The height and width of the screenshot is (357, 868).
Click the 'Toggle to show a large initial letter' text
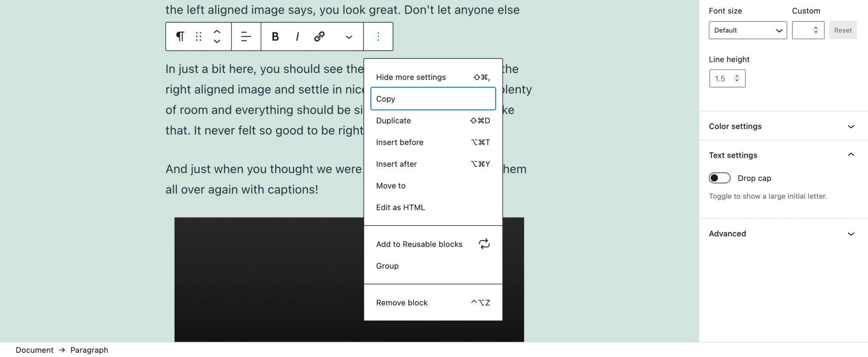pos(768,196)
